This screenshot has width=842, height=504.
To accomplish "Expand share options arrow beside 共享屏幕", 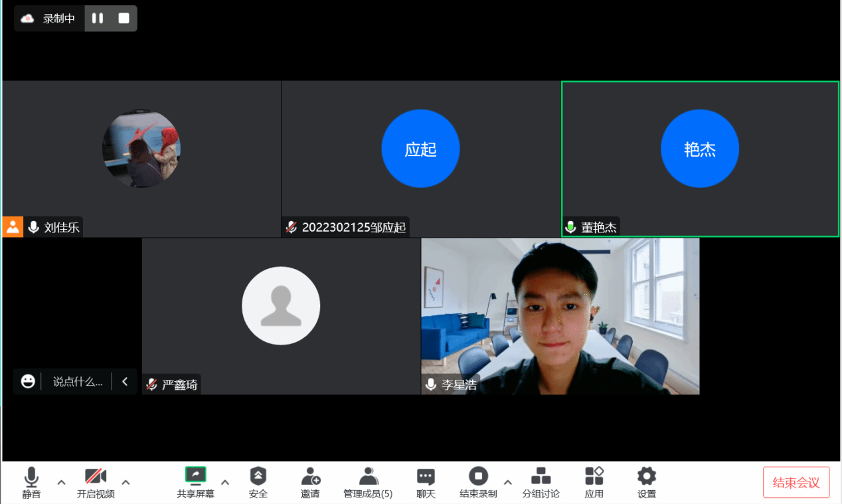I will tap(225, 482).
